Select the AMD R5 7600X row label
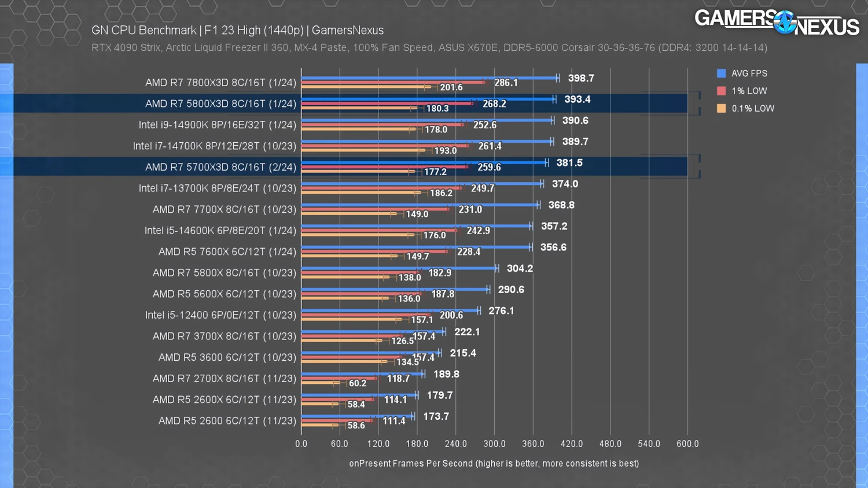This screenshot has width=868, height=488. pos(227,252)
